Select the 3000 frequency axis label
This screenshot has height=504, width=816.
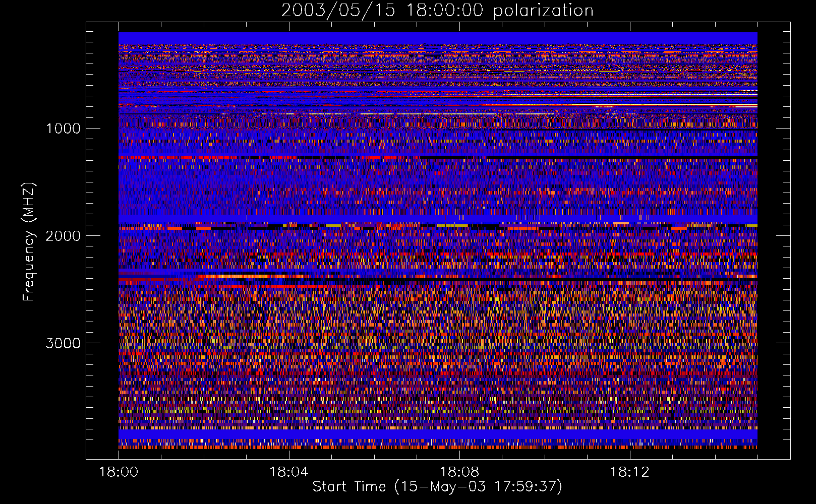coord(63,343)
